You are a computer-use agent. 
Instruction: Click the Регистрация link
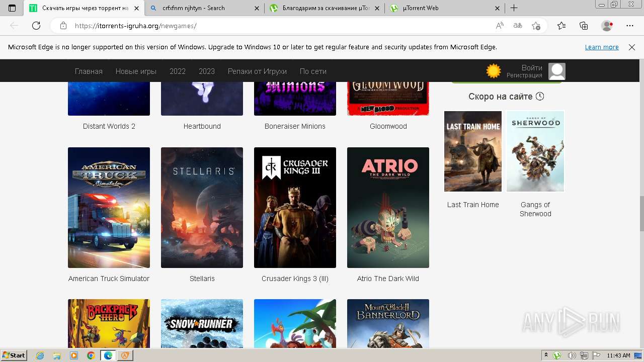[524, 75]
